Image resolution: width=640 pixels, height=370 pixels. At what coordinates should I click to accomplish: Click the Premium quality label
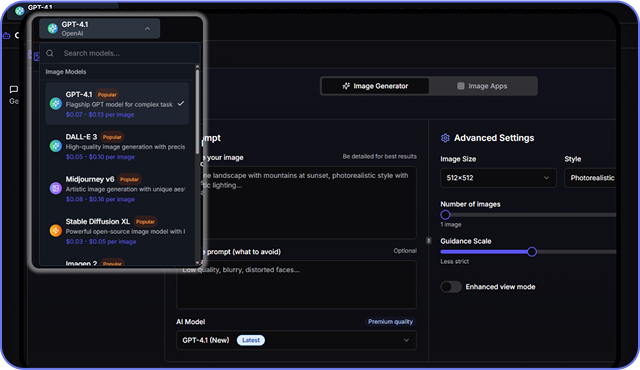(390, 322)
